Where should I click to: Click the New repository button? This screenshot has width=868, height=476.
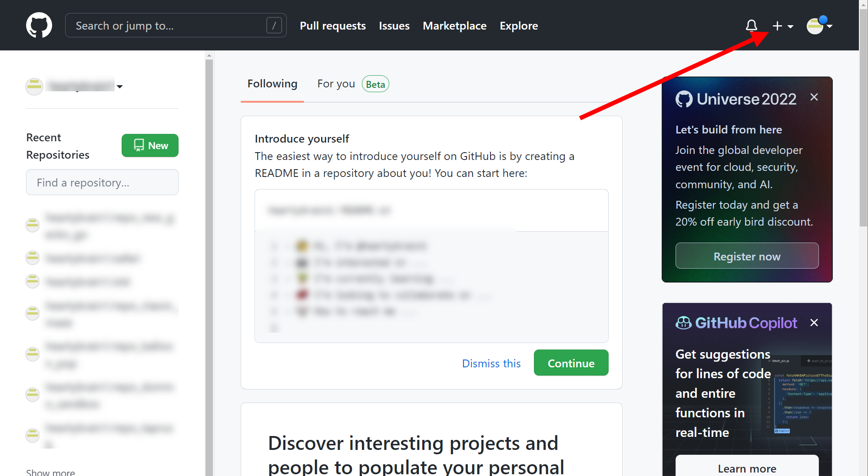(150, 146)
